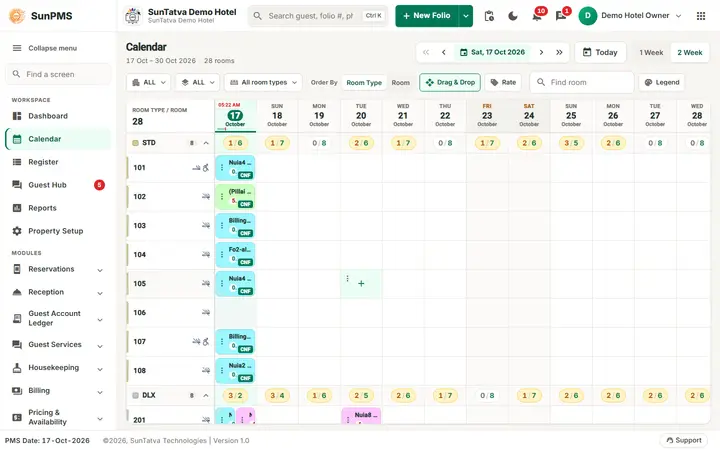Click the DLX grey color swatch
This screenshot has width=720, height=450.
[135, 396]
